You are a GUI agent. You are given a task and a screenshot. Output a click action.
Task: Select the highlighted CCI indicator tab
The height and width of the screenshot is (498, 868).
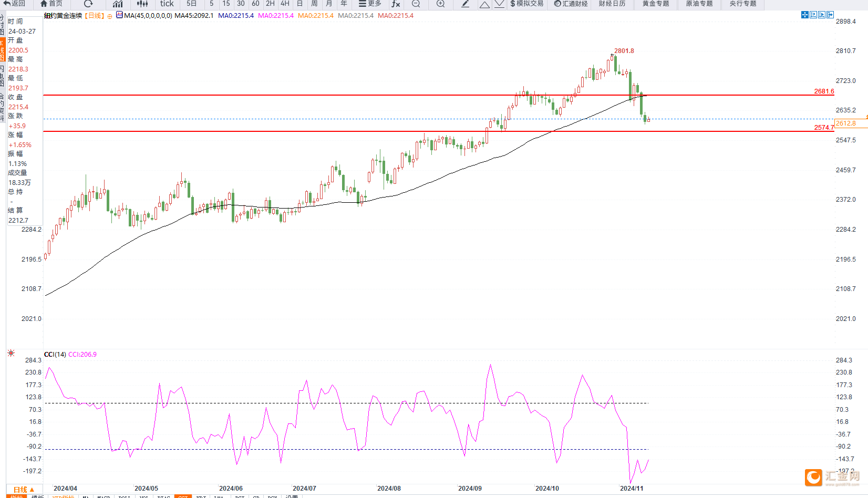click(183, 496)
